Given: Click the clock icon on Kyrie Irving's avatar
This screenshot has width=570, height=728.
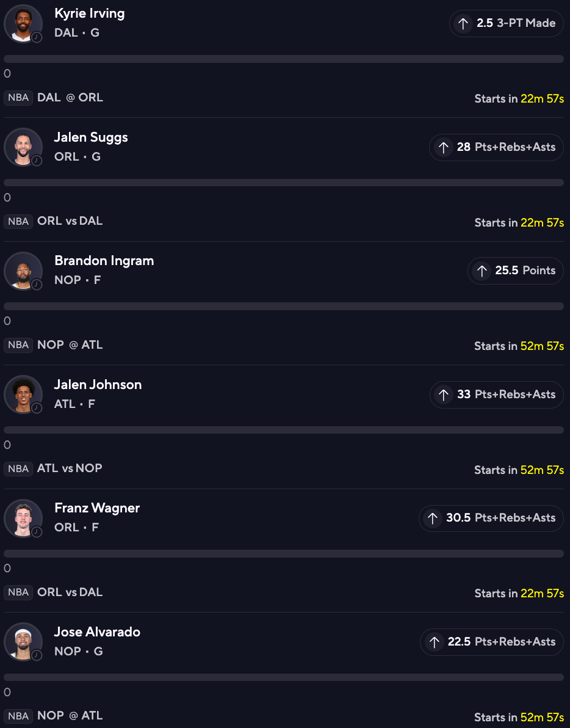Looking at the screenshot, I should (x=37, y=37).
